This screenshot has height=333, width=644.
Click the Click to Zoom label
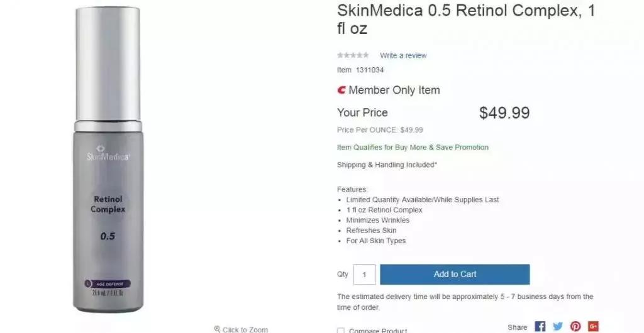tap(245, 329)
